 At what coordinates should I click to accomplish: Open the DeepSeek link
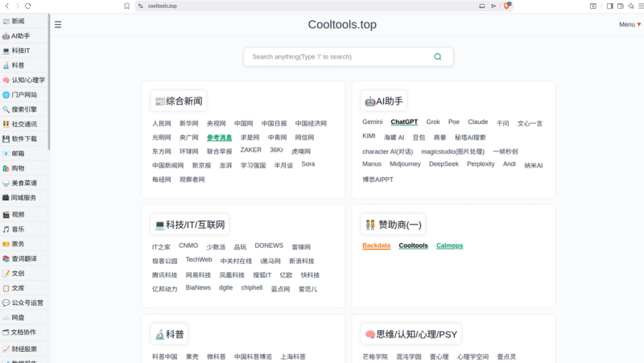444,164
